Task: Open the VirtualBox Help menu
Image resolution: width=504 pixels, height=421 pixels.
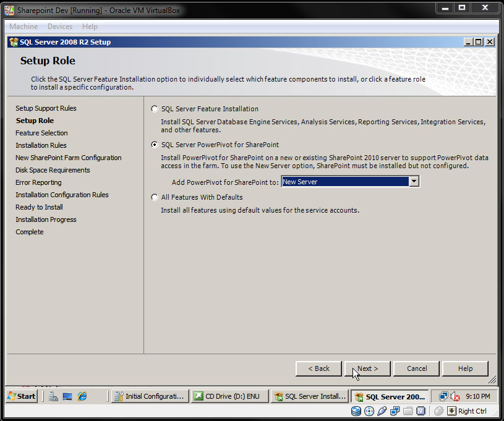Action: [x=90, y=27]
